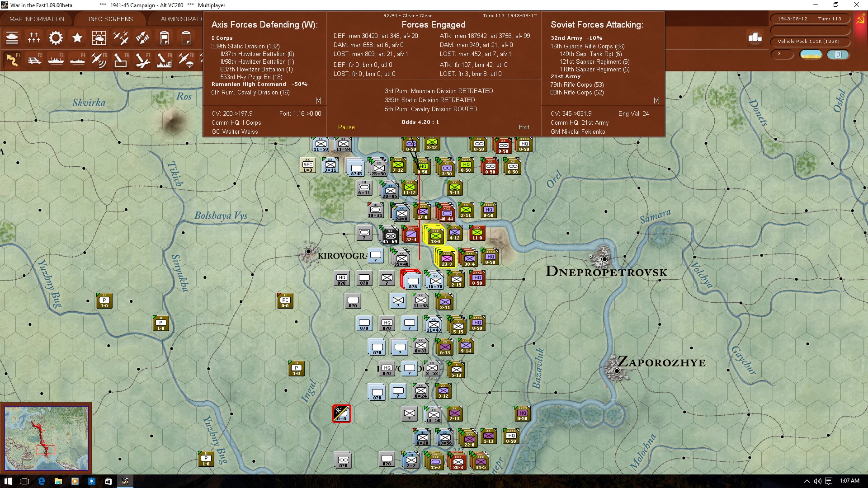The image size is (868, 488).
Task: Select naval transport mode F3
Action: 56,60
